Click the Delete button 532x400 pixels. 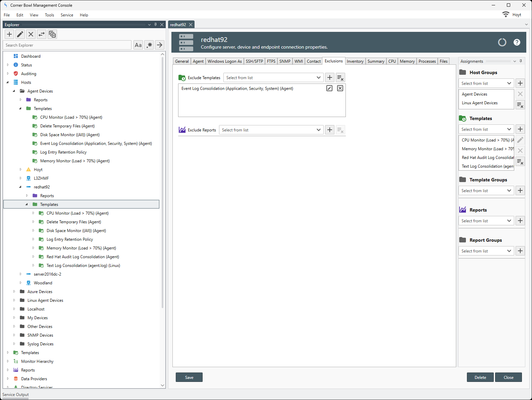480,377
